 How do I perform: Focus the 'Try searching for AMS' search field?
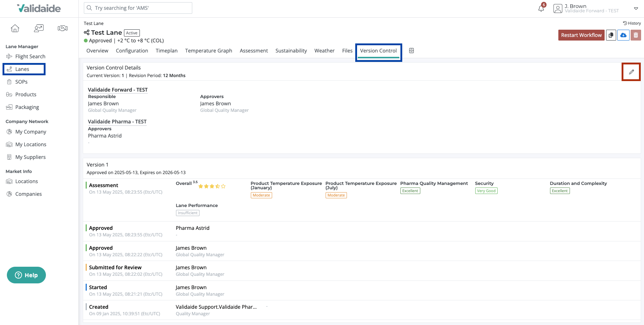pos(138,8)
